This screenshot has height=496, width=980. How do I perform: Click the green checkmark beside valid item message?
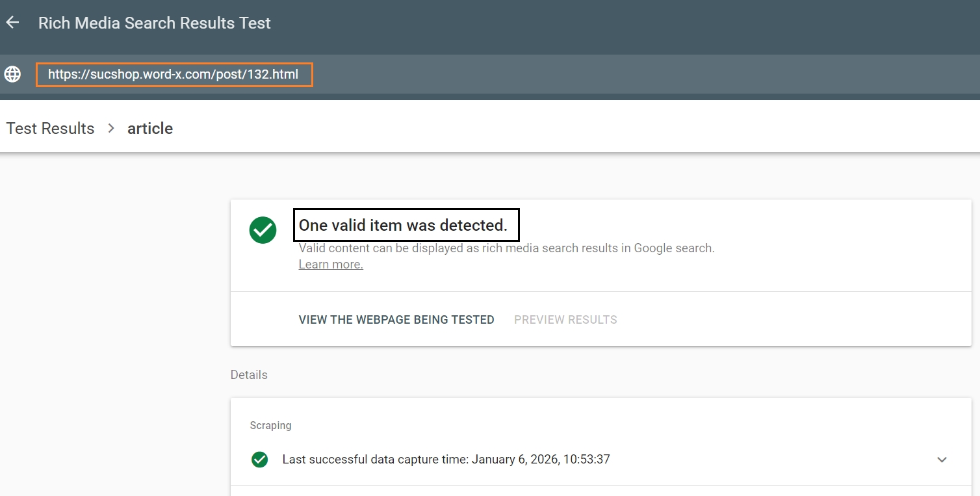[x=263, y=230]
